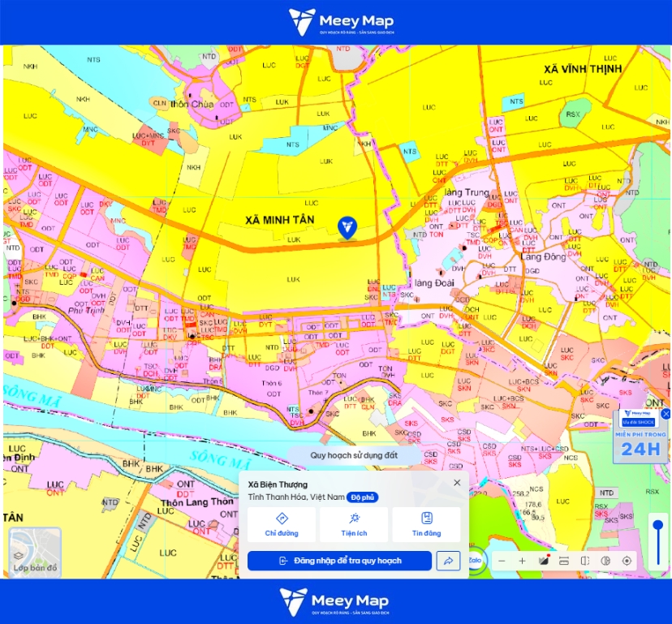This screenshot has height=624, width=672.
Task: Click the share arrow button
Action: (x=448, y=561)
